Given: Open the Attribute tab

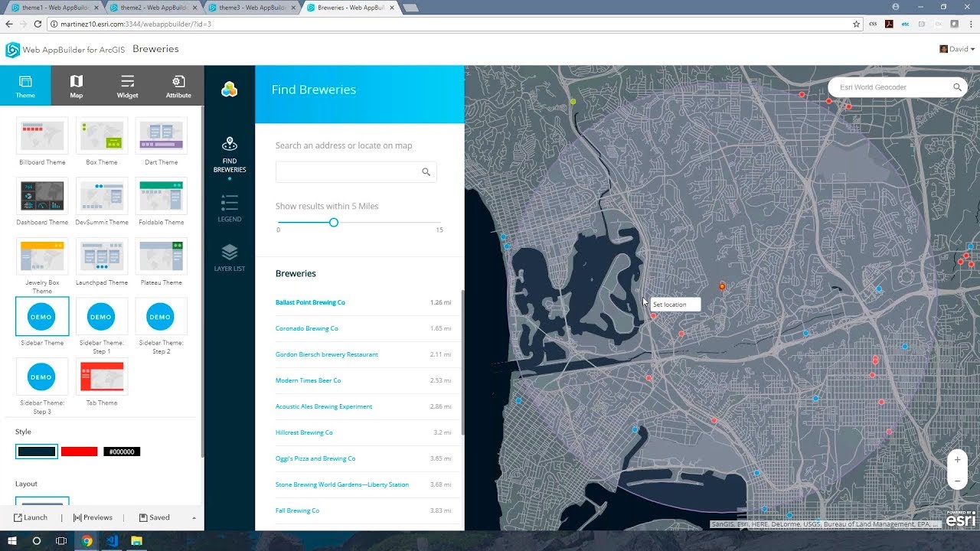Looking at the screenshot, I should [x=178, y=85].
